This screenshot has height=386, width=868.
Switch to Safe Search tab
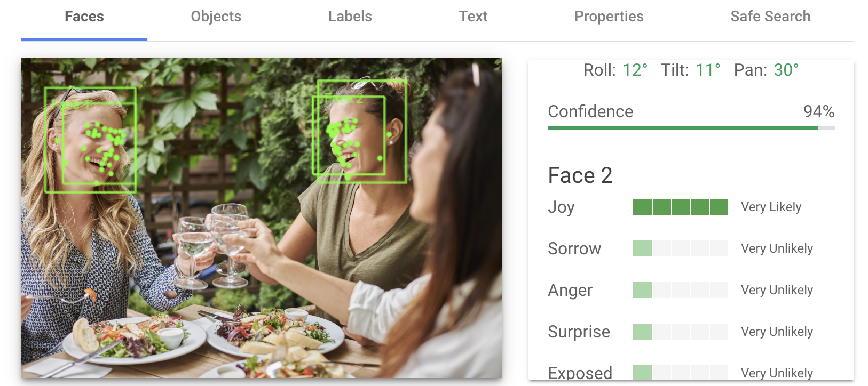pyautogui.click(x=770, y=17)
